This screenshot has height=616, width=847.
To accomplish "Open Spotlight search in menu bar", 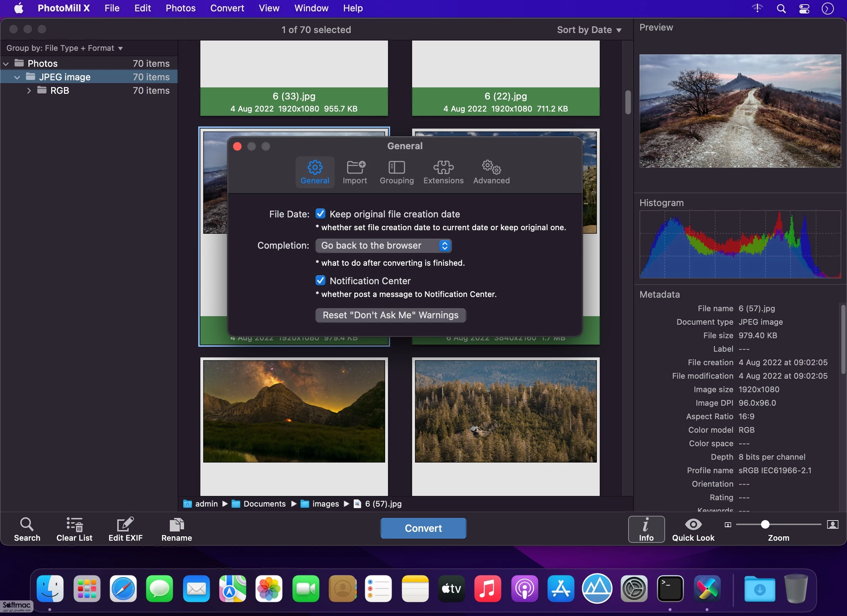I will tap(781, 8).
